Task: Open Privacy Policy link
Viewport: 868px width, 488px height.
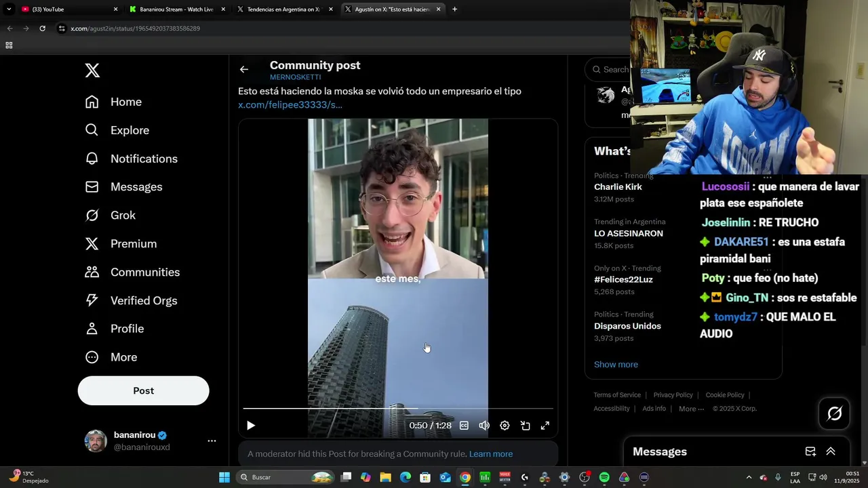Action: pos(673,395)
